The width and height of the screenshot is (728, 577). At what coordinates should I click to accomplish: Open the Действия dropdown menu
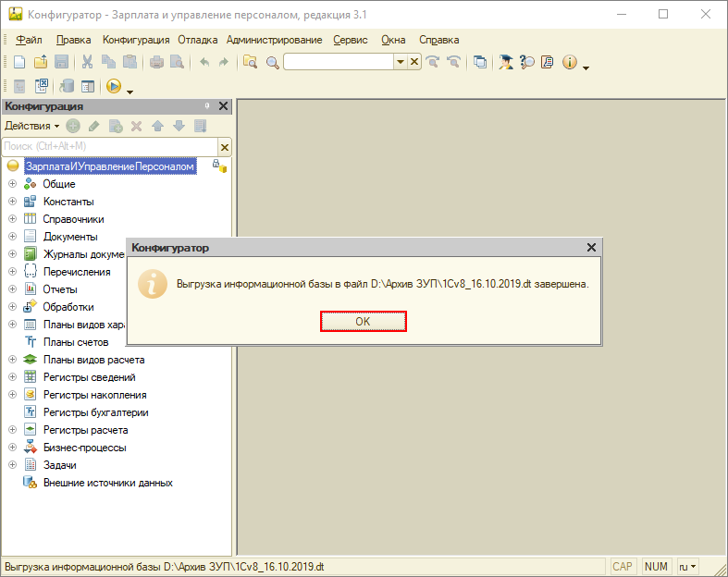(31, 126)
